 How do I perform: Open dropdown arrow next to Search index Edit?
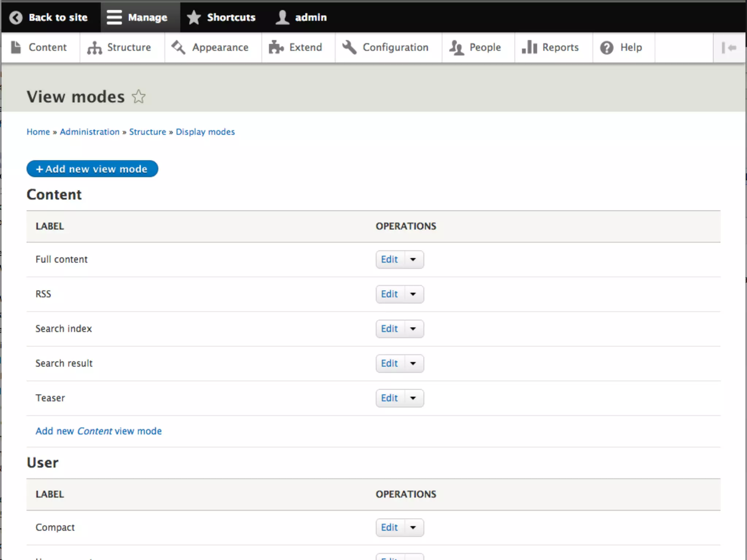coord(413,329)
